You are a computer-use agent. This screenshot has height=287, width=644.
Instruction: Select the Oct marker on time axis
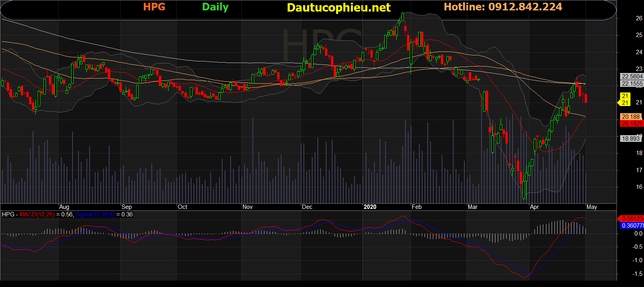pos(182,207)
